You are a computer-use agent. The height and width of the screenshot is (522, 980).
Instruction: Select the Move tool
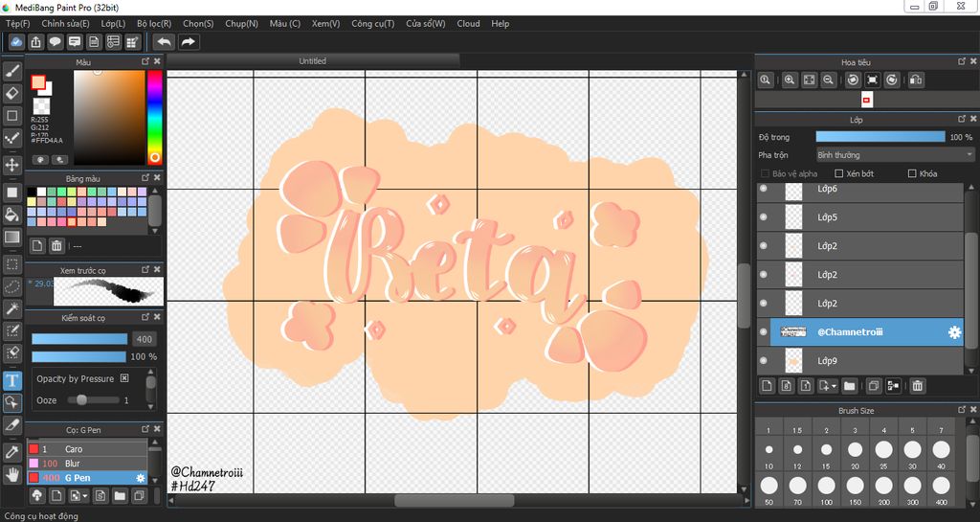[11, 165]
